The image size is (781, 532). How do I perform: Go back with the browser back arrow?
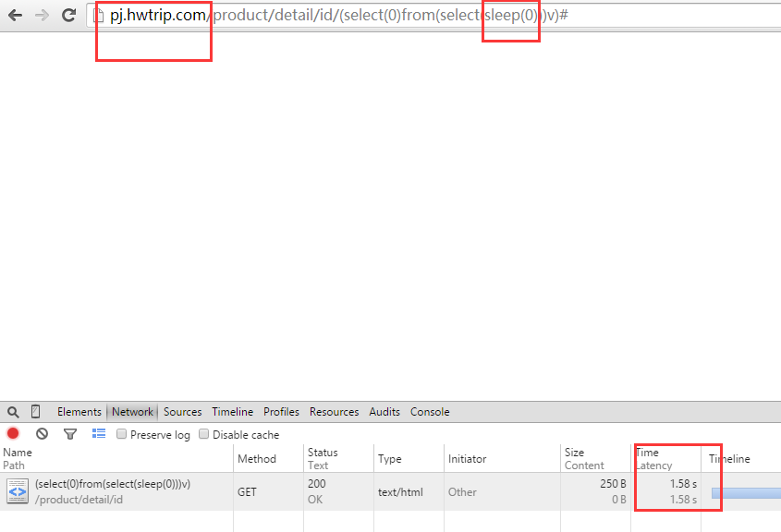16,16
